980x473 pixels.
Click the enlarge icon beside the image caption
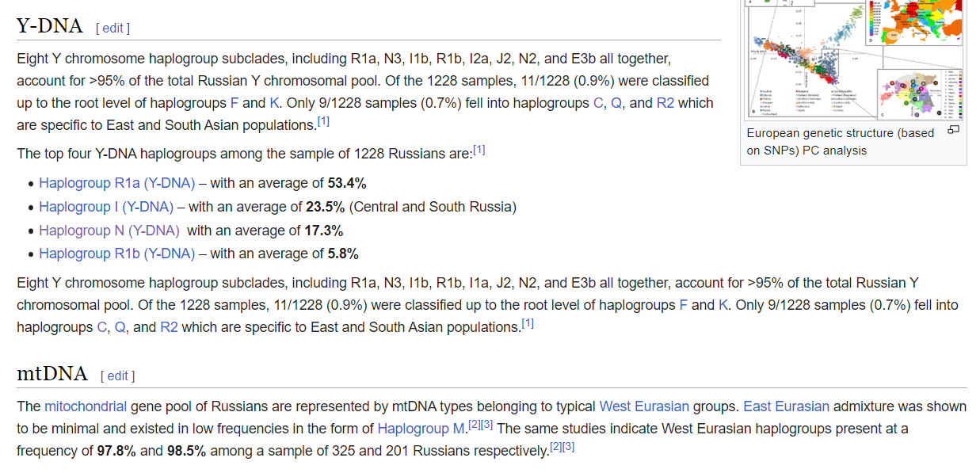(x=954, y=129)
